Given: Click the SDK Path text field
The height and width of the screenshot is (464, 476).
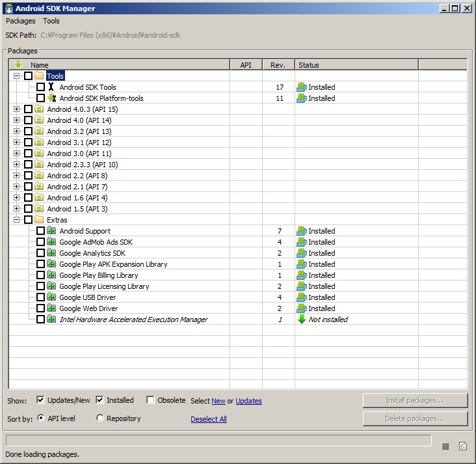Looking at the screenshot, I should (x=111, y=35).
